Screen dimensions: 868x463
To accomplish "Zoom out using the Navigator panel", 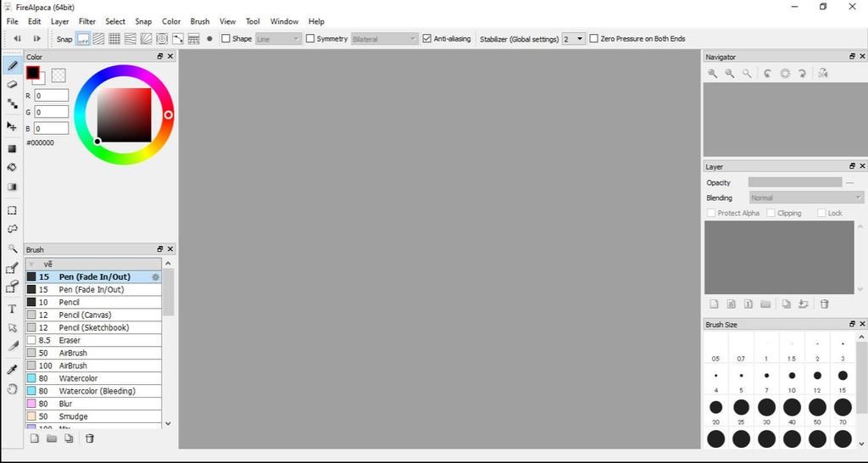I will (730, 73).
